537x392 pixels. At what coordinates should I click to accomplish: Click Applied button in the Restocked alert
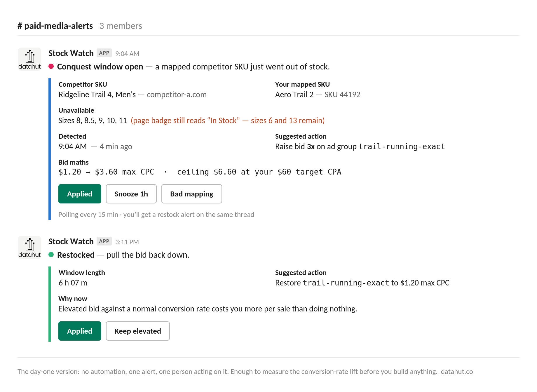(80, 331)
